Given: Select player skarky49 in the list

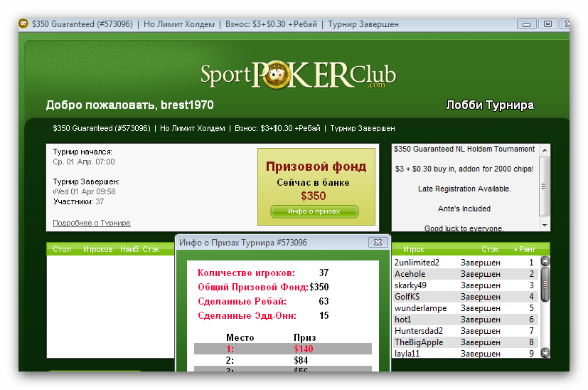Looking at the screenshot, I should point(464,285).
